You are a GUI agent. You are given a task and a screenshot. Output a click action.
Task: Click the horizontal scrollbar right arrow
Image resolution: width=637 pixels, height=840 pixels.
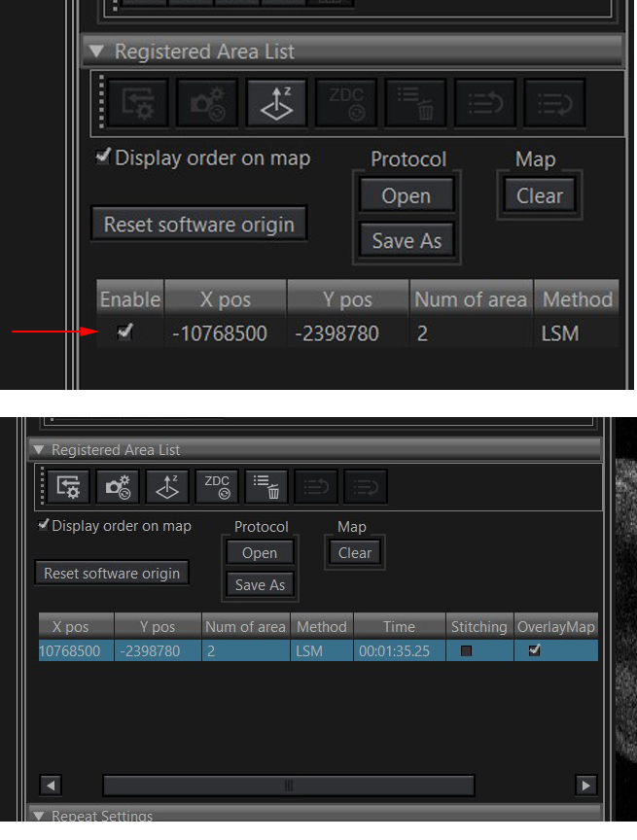585,786
